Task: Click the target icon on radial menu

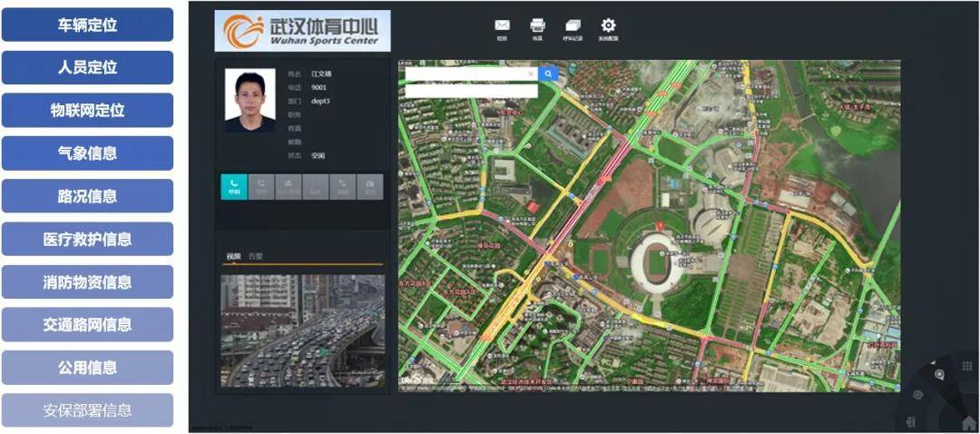Action: (917, 395)
